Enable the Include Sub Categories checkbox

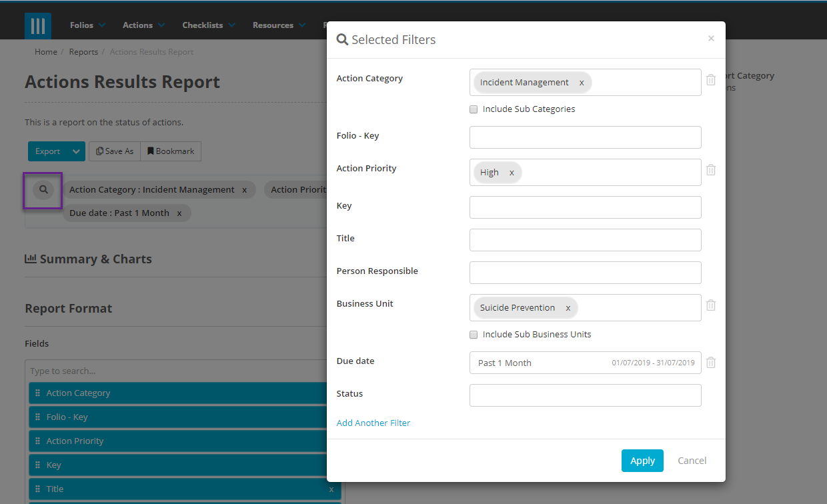tap(474, 109)
